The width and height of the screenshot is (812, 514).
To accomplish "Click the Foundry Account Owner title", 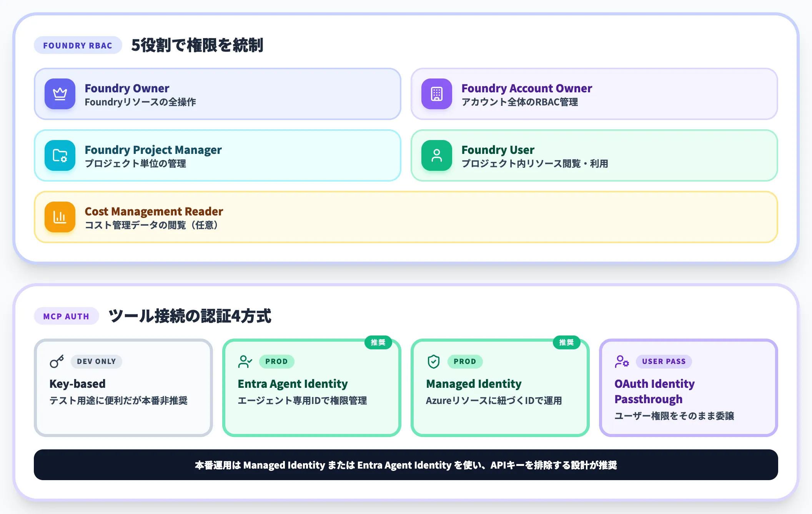I will (527, 88).
